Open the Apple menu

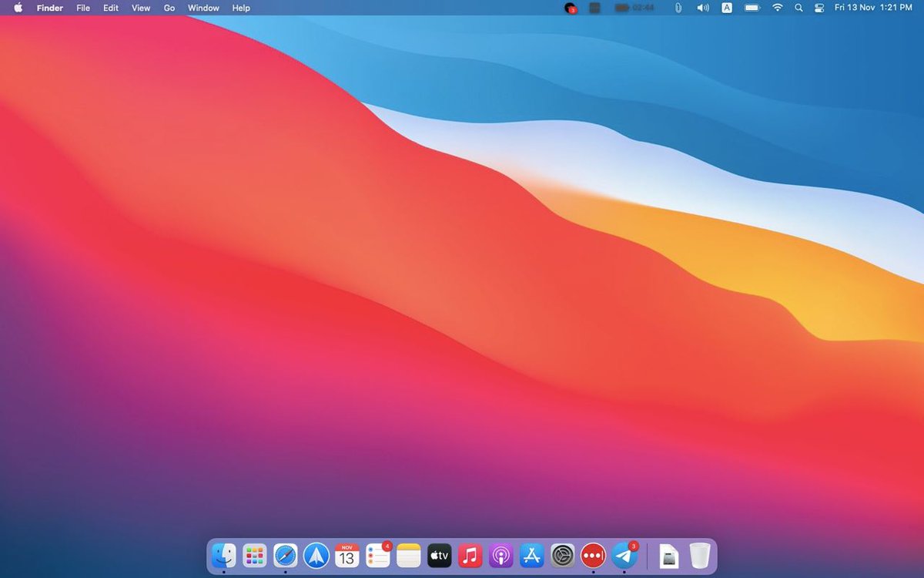pos(18,8)
